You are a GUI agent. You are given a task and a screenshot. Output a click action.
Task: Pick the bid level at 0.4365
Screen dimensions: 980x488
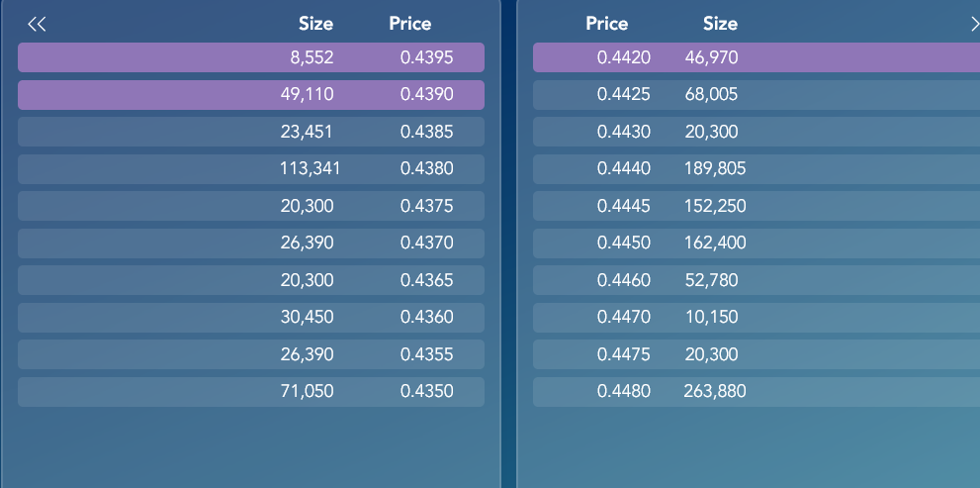point(251,280)
